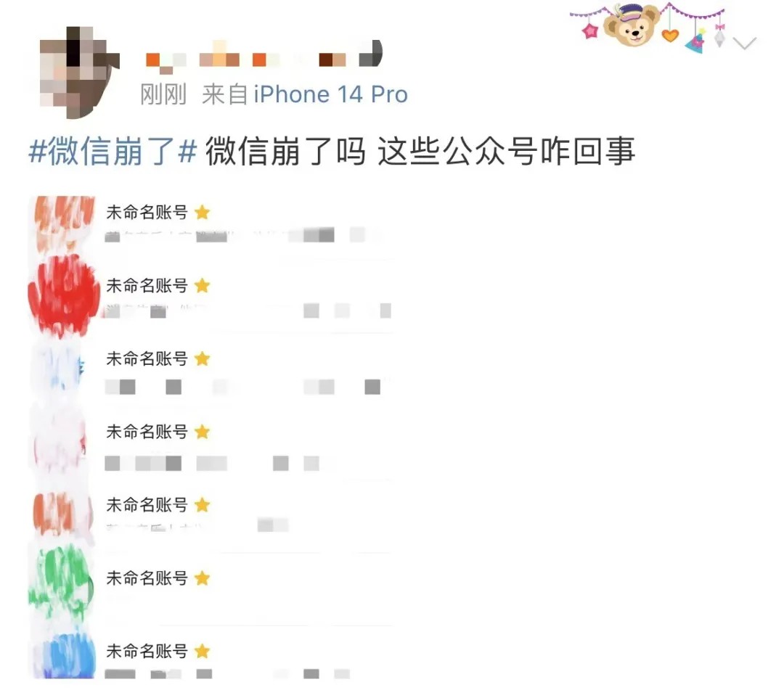784x698 pixels.
Task: Select the third 未命名账号 name label
Action: (x=147, y=358)
